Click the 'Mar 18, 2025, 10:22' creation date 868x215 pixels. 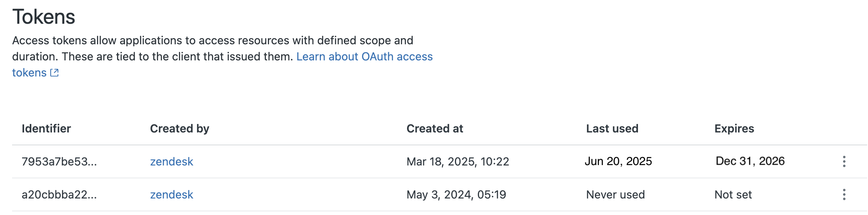458,161
